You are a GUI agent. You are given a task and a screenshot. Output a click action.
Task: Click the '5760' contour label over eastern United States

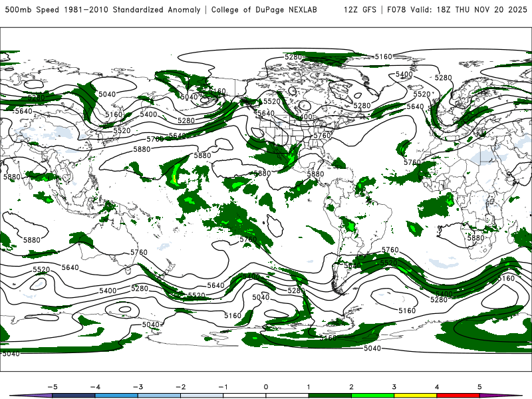(x=322, y=136)
